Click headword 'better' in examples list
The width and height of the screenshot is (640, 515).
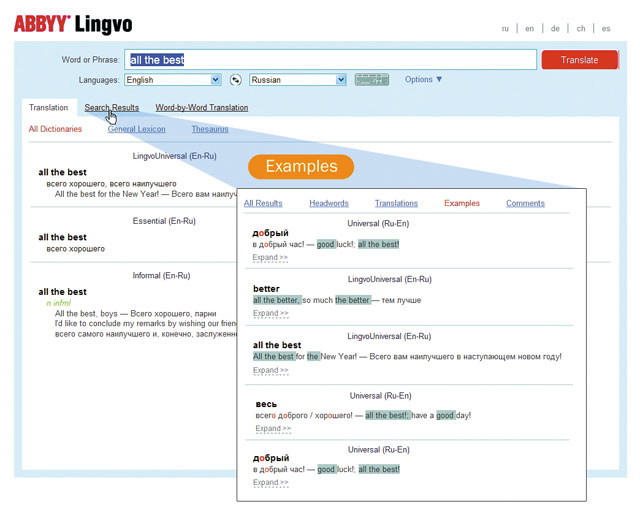coord(266,289)
